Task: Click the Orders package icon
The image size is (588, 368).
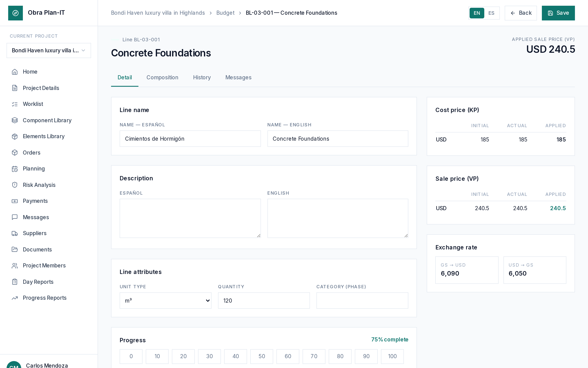Action: coord(15,153)
